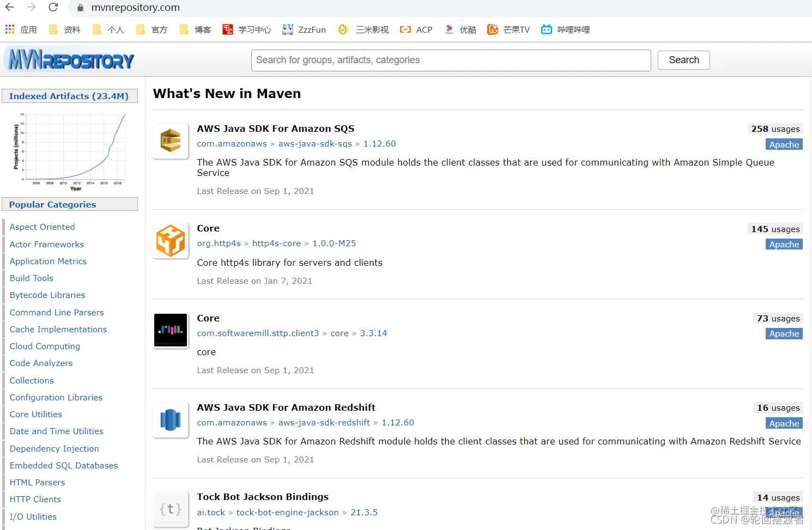The width and height of the screenshot is (812, 530).
Task: Click Apache license tag under 145 usages
Action: pos(784,244)
